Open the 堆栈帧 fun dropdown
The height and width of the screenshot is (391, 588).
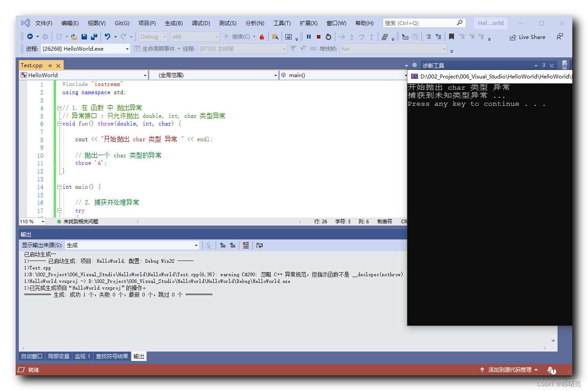click(x=393, y=49)
